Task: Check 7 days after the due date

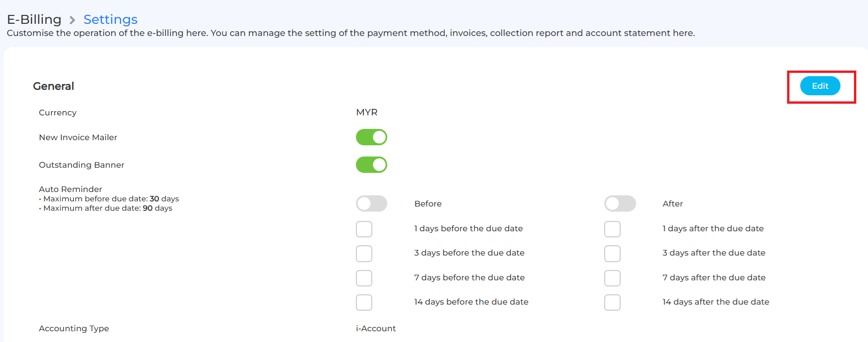Action: [x=612, y=278]
